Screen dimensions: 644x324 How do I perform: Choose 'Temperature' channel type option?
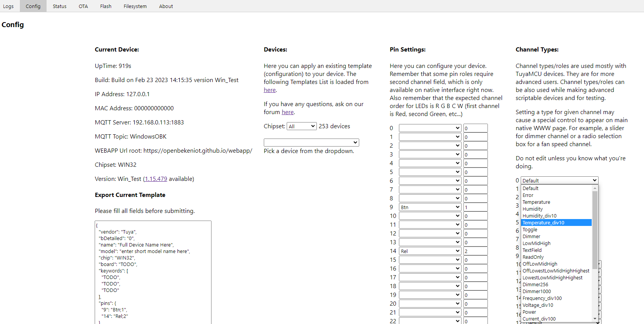click(x=557, y=202)
